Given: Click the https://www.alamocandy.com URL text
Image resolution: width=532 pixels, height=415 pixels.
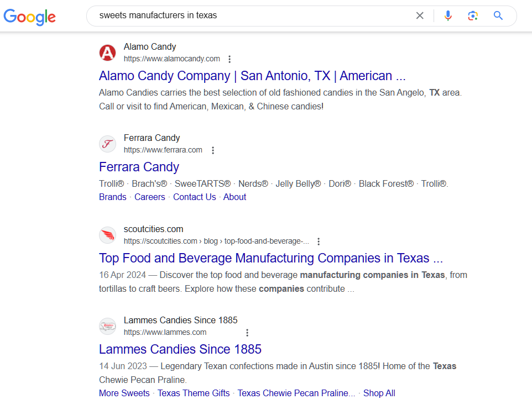Looking at the screenshot, I should [x=171, y=59].
